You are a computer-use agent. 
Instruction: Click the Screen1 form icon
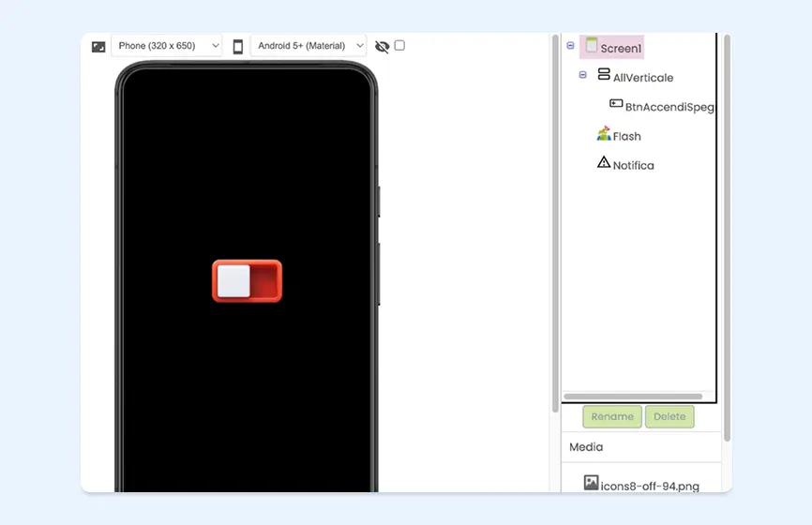pyautogui.click(x=592, y=45)
